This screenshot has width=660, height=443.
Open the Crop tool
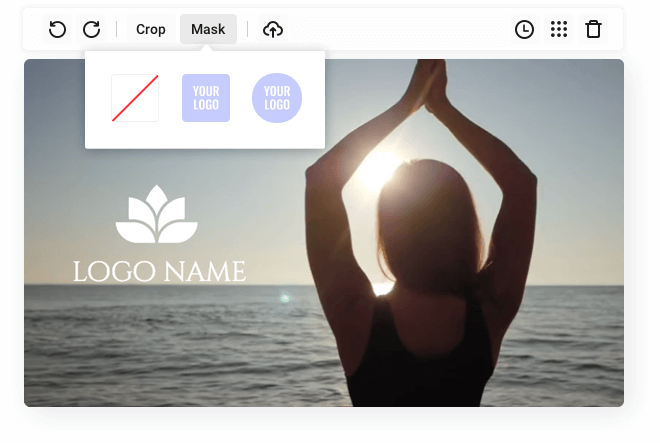tap(151, 29)
